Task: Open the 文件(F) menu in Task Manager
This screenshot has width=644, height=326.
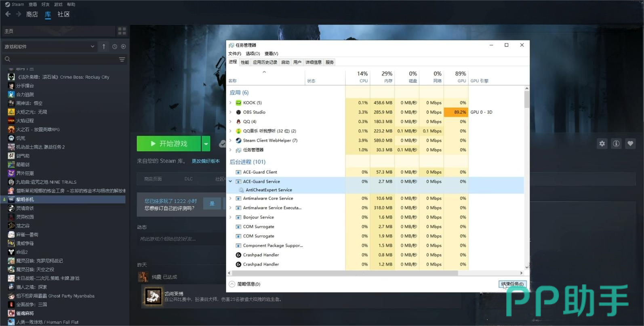Action: point(234,53)
